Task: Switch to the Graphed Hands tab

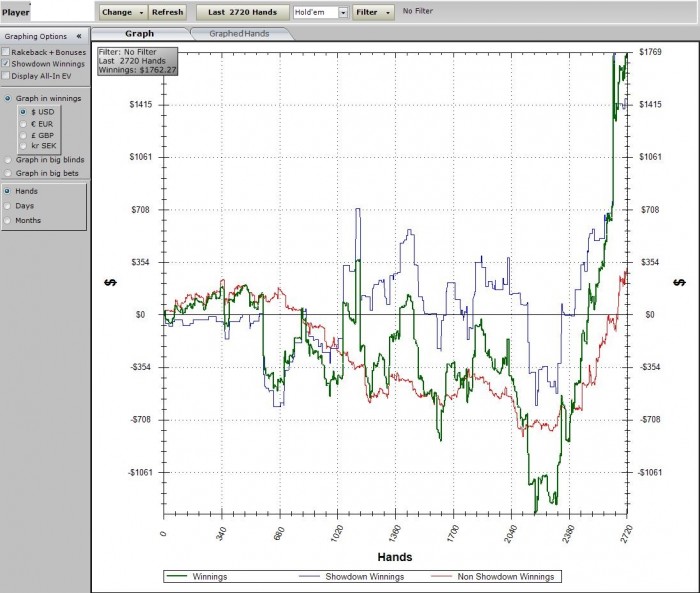Action: (239, 33)
